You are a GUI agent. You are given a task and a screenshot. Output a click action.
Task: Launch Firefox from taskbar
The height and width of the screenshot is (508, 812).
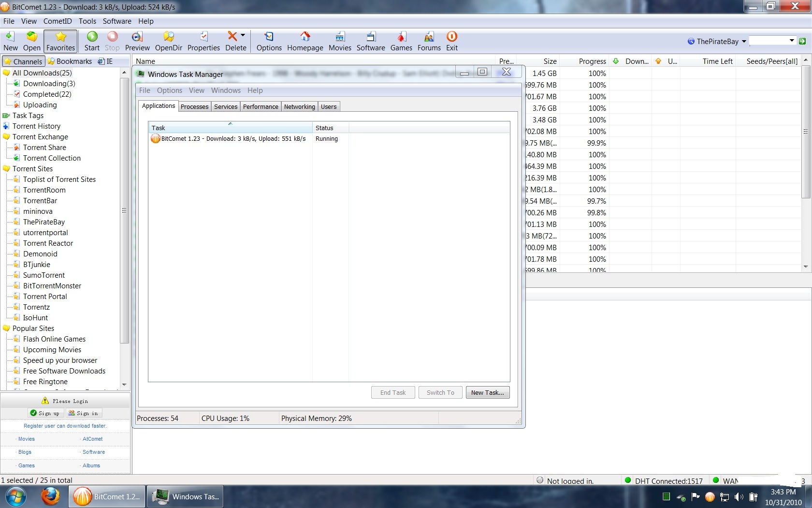click(x=50, y=496)
